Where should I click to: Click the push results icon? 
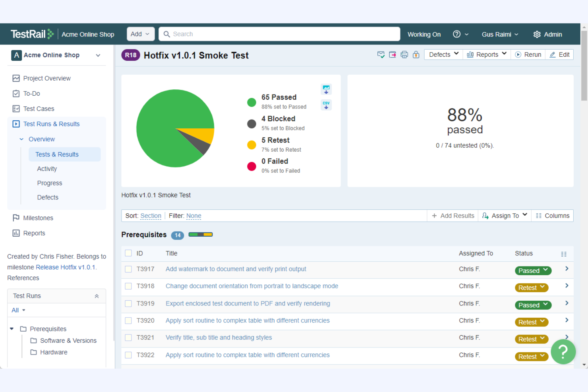pos(393,54)
